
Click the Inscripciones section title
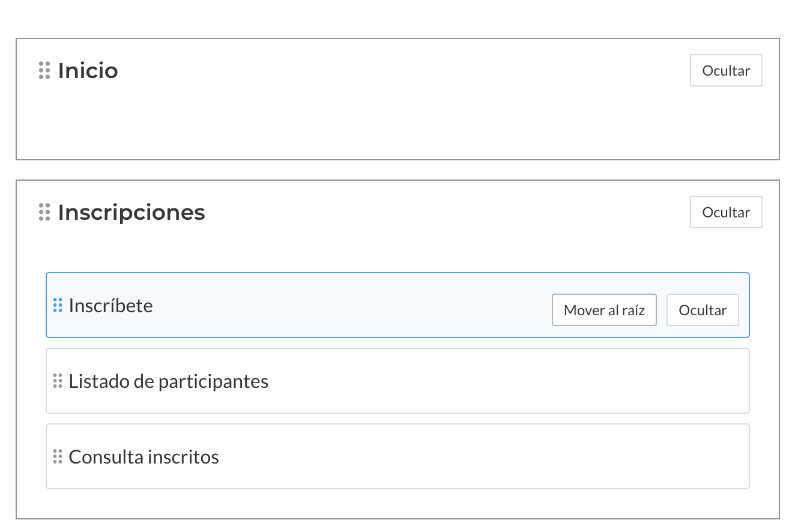coord(131,213)
